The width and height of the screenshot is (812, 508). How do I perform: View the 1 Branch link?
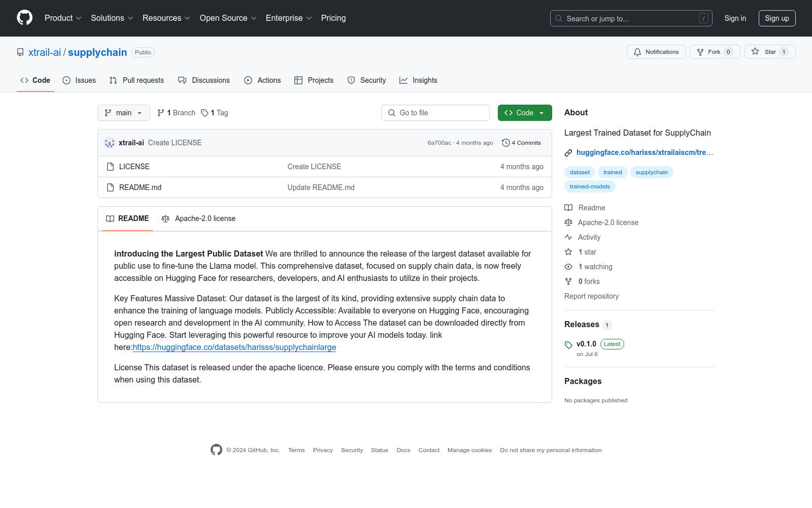point(176,113)
